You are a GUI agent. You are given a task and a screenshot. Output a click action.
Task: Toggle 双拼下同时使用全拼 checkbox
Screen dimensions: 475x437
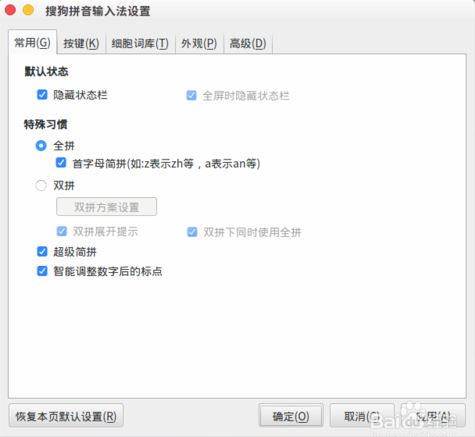point(192,232)
